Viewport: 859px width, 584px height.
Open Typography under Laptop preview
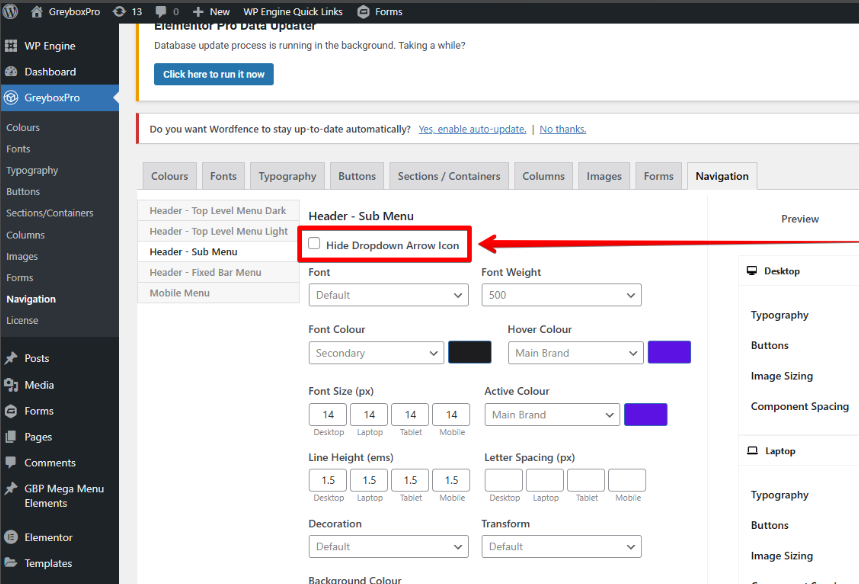pyautogui.click(x=780, y=495)
